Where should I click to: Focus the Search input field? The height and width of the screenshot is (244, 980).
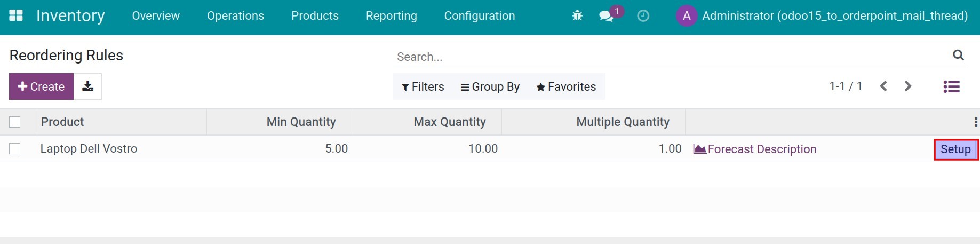(667, 57)
